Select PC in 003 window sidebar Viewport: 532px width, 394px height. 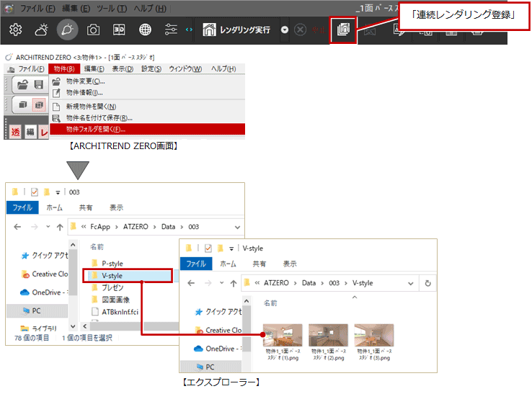click(x=37, y=310)
